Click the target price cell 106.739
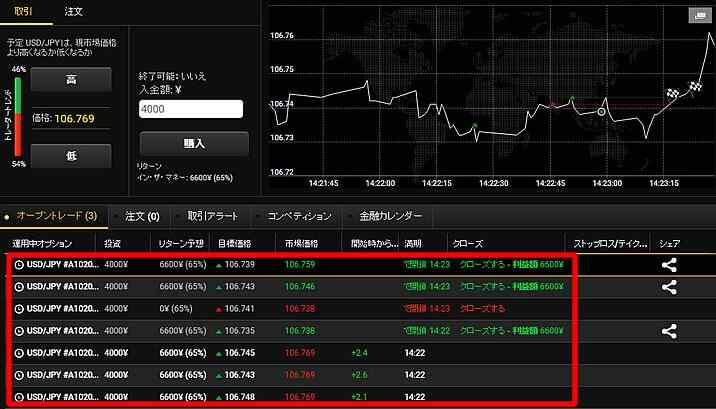 pos(240,264)
